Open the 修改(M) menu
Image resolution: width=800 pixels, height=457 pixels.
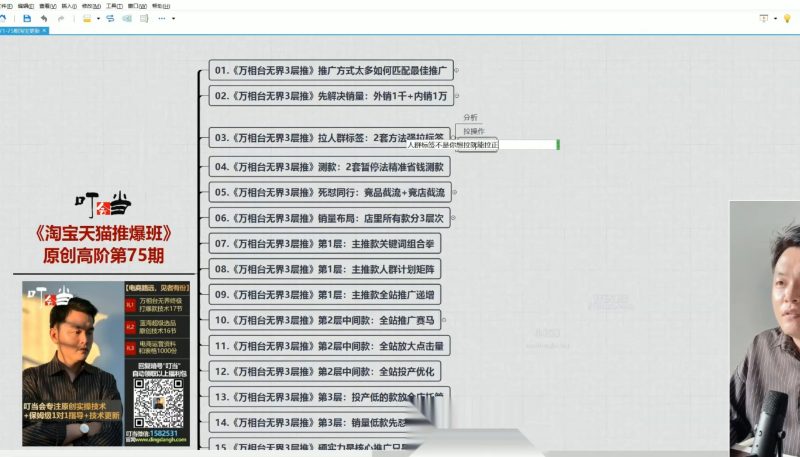pos(91,6)
